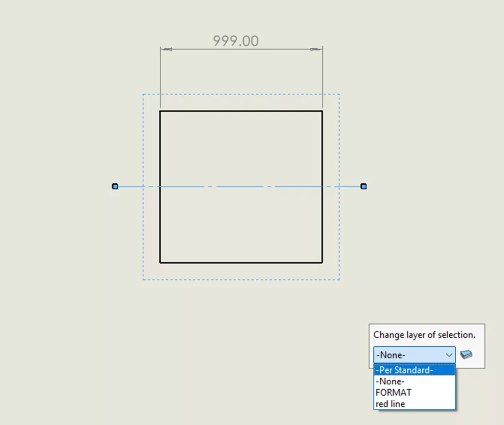Select the right centerline endpoint handle

click(x=363, y=186)
